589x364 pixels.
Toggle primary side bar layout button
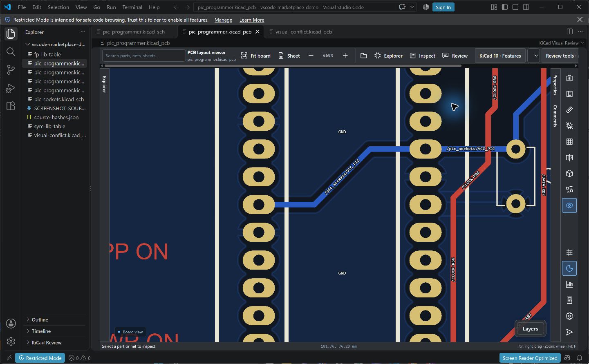(x=505, y=7)
